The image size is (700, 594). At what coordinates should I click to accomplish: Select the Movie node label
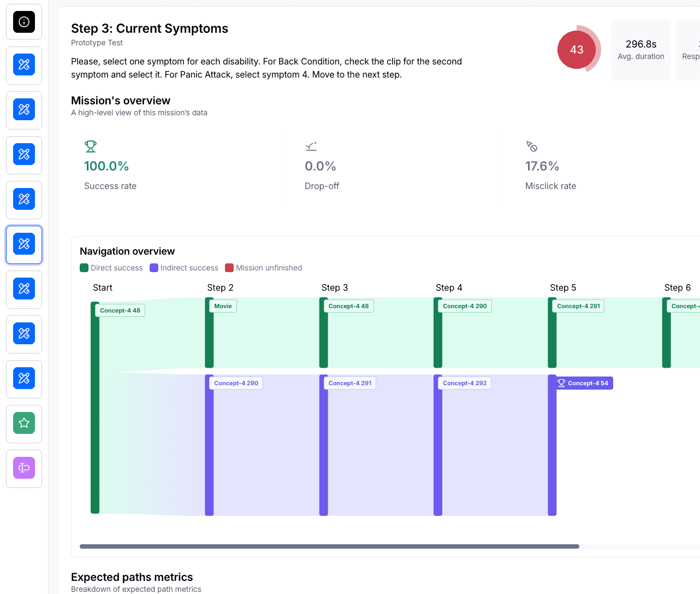point(223,306)
